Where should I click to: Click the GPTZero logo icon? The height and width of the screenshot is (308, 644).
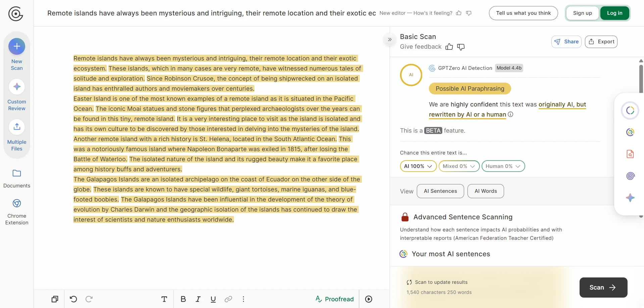(15, 14)
